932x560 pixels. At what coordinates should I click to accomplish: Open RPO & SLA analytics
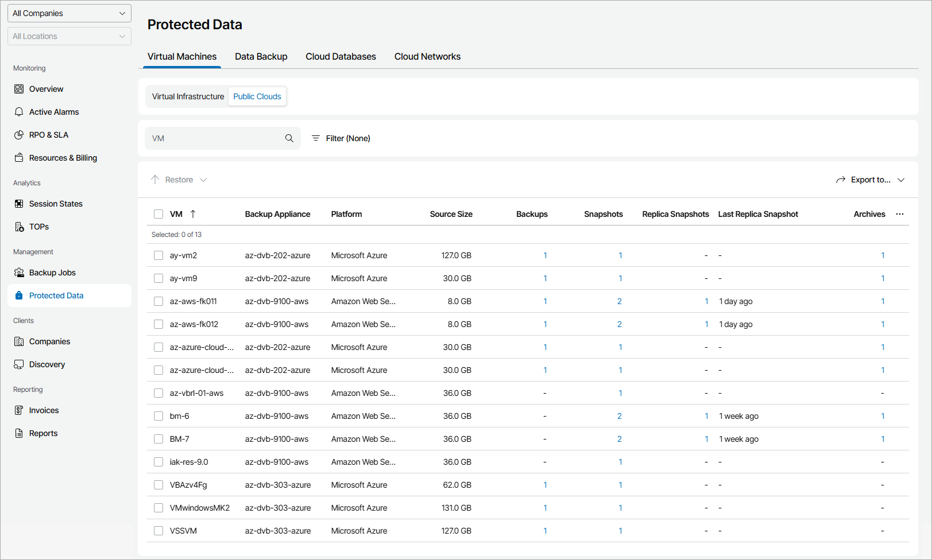coord(48,135)
